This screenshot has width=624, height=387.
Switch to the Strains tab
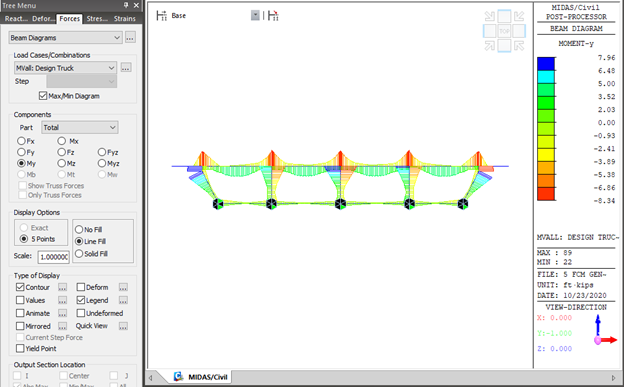pyautogui.click(x=125, y=19)
